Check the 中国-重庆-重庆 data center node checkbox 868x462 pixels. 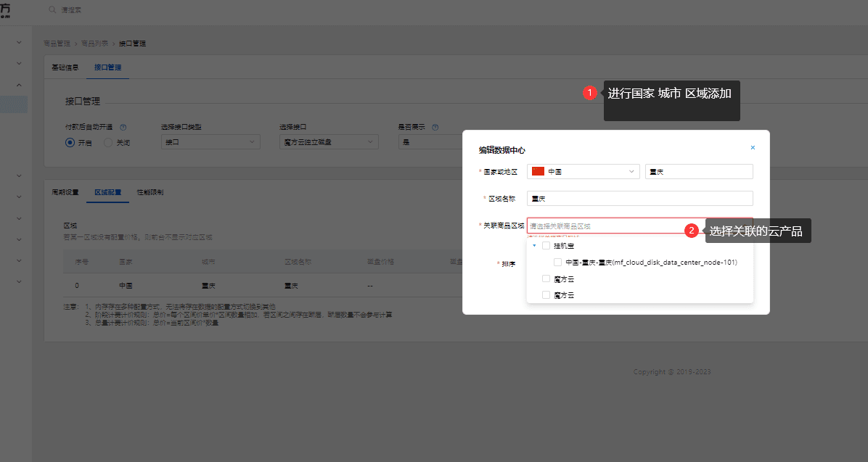(x=557, y=263)
